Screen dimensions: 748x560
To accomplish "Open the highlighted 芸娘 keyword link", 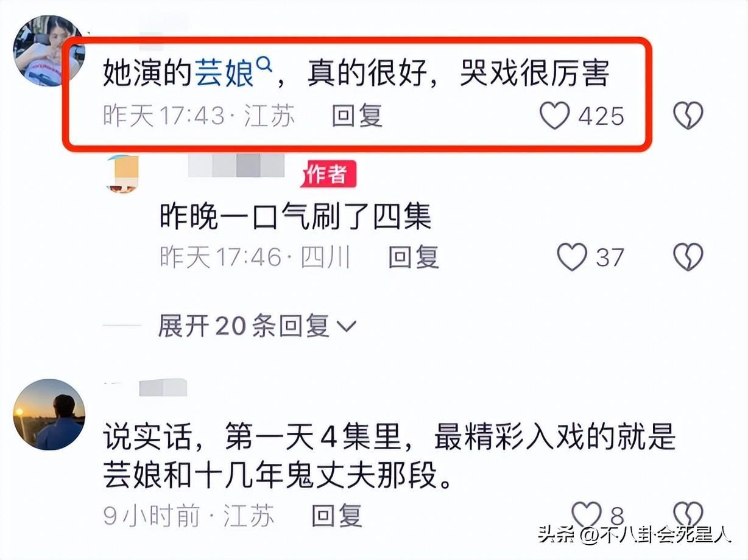I will pyautogui.click(x=224, y=74).
